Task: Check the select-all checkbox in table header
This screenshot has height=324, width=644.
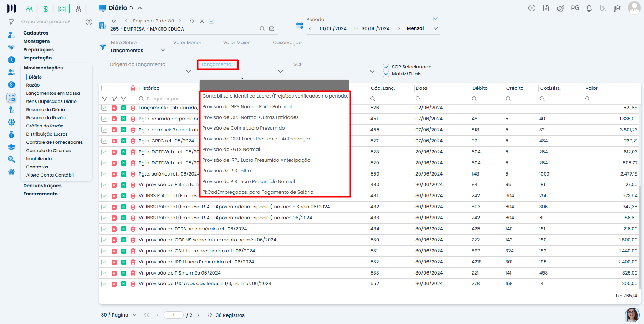Action: pyautogui.click(x=104, y=88)
